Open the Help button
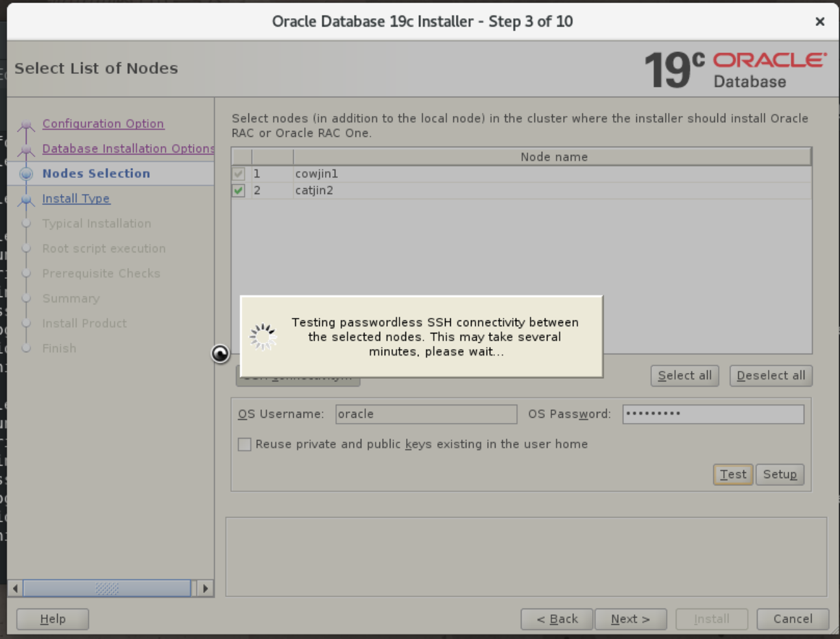Image resolution: width=840 pixels, height=639 pixels. pos(53,619)
